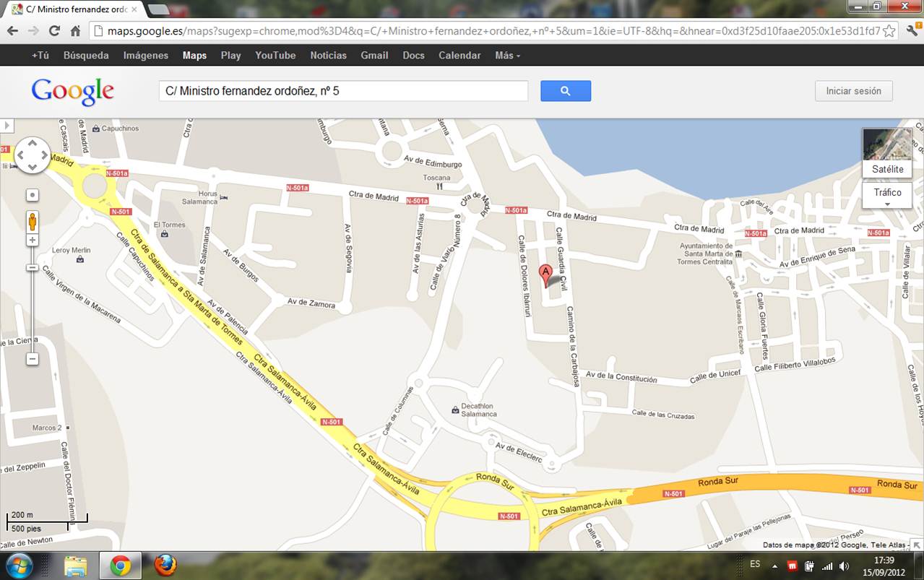Bookmark page with the star icon
The width and height of the screenshot is (924, 580).
point(889,31)
